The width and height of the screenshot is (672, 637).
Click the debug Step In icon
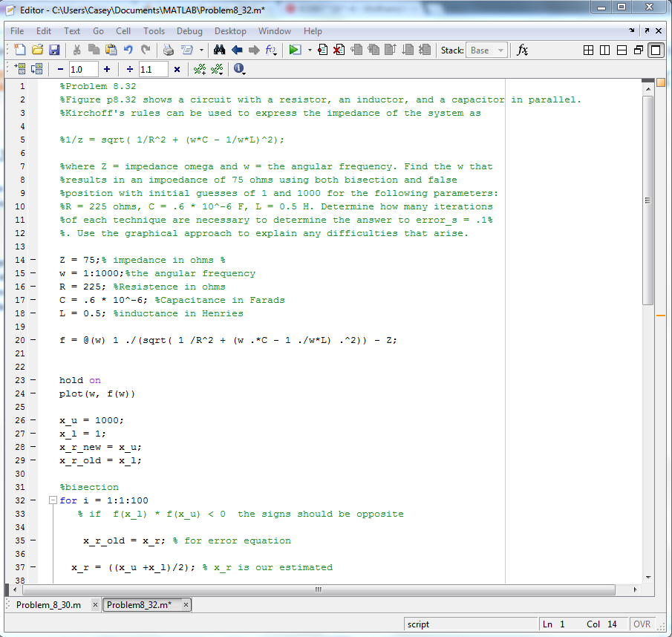(x=373, y=50)
